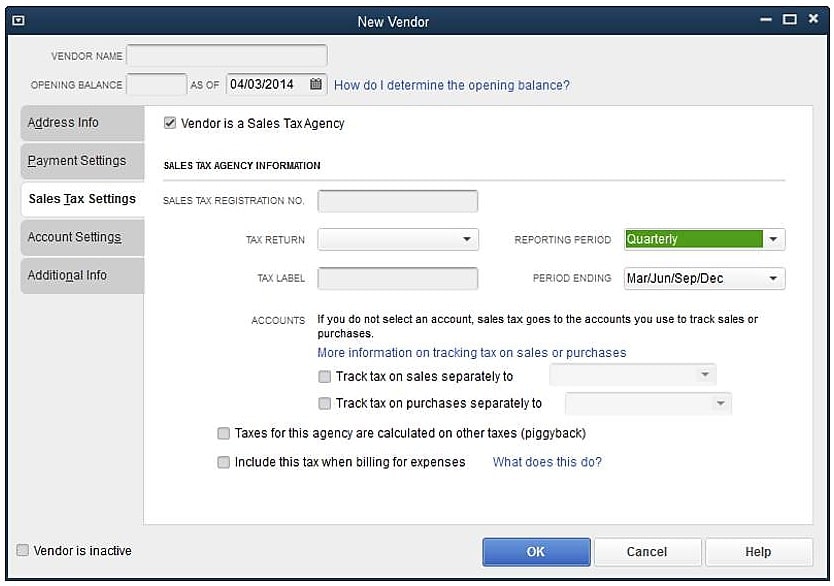
Task: Expand the Reporting Period dropdown arrow
Action: (773, 239)
